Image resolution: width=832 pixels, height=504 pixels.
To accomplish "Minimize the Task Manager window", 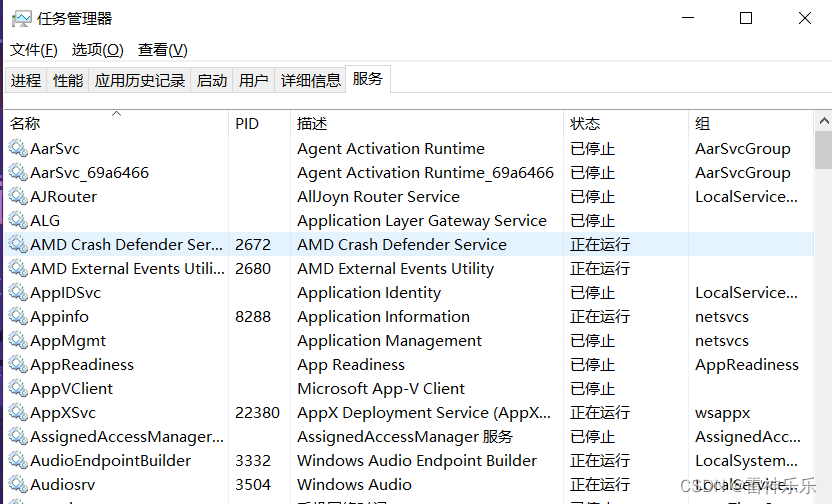I will 688,18.
